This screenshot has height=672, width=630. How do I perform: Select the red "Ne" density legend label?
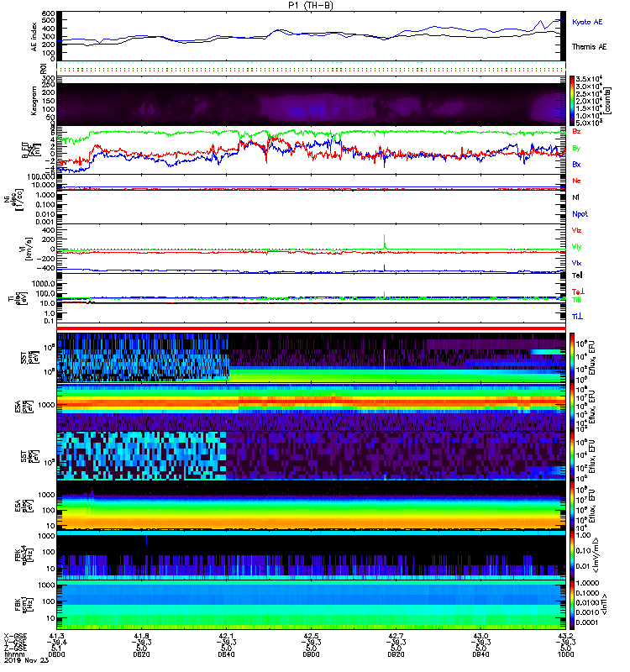coord(576,181)
